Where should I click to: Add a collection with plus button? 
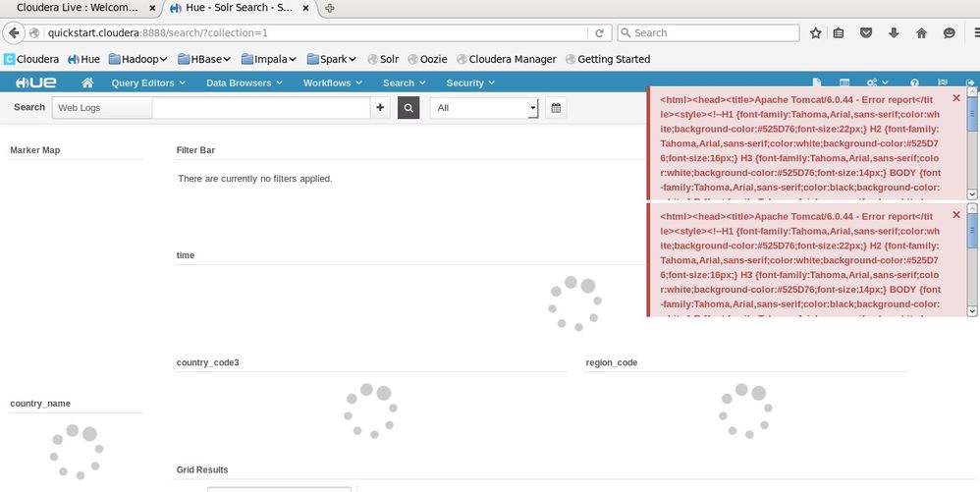tap(380, 107)
